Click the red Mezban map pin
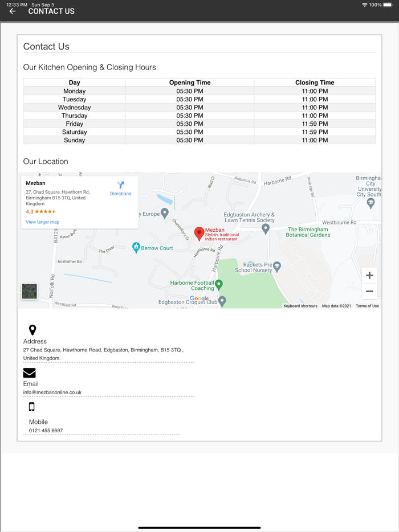Screen dimensions: 399x532 pyautogui.click(x=199, y=233)
